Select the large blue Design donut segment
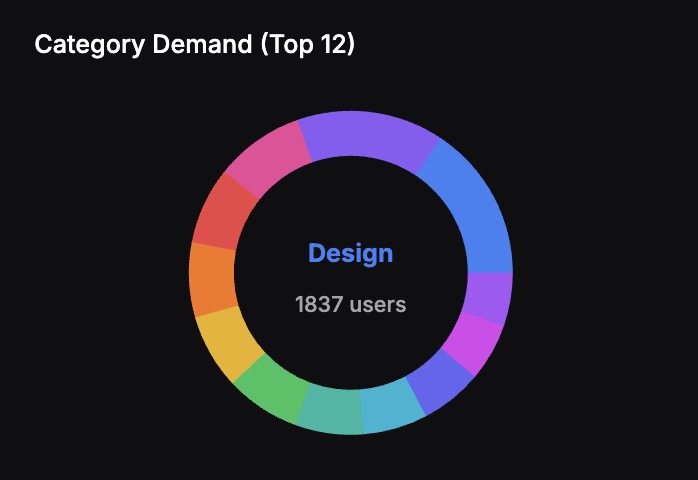The width and height of the screenshot is (698, 480). (x=474, y=209)
